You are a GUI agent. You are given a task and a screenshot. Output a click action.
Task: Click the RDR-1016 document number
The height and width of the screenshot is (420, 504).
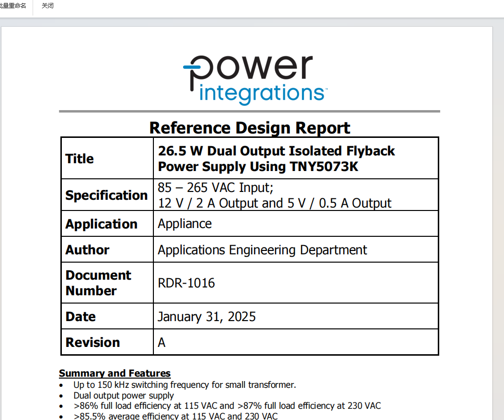[186, 283]
